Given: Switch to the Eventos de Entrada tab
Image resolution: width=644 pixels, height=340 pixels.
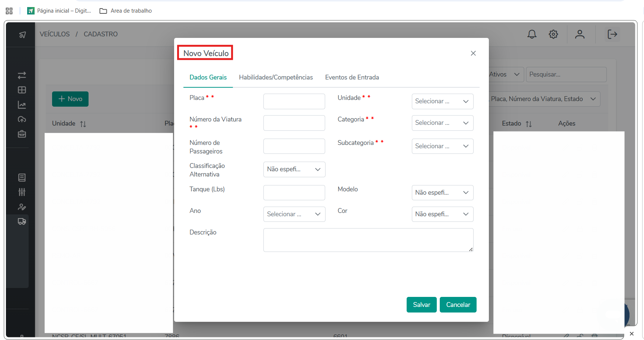Looking at the screenshot, I should click(352, 77).
